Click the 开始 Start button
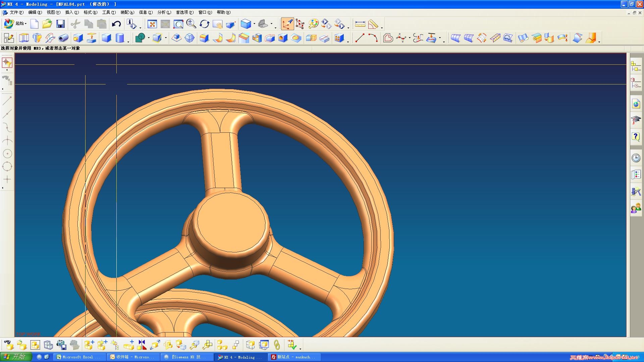 [x=15, y=357]
